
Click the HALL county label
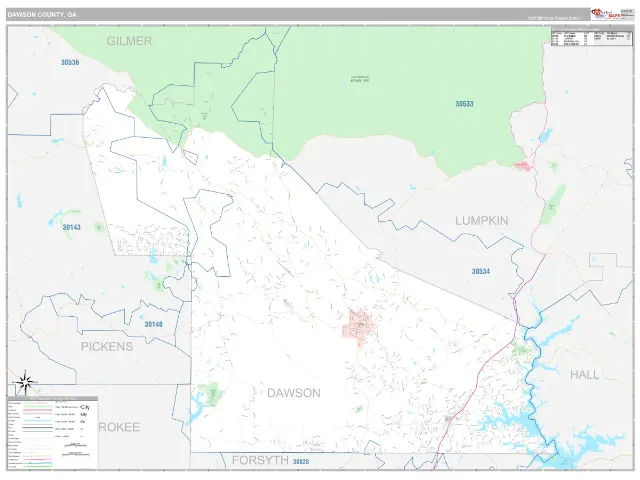click(x=584, y=375)
